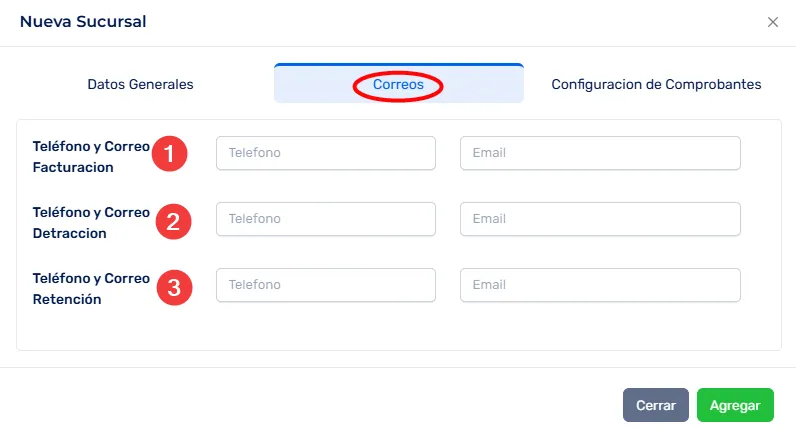Click the Nueva Sucursal dialog title
796x439 pixels.
83,22
